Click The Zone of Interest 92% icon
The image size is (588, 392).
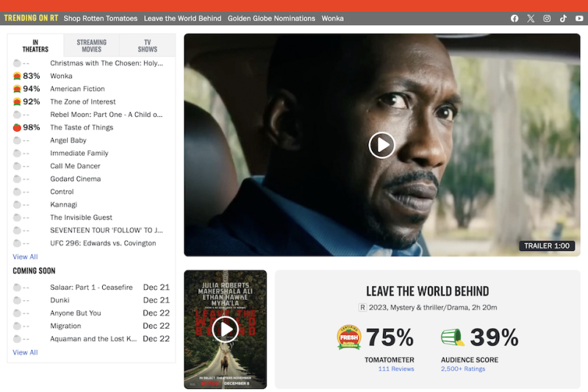(17, 101)
